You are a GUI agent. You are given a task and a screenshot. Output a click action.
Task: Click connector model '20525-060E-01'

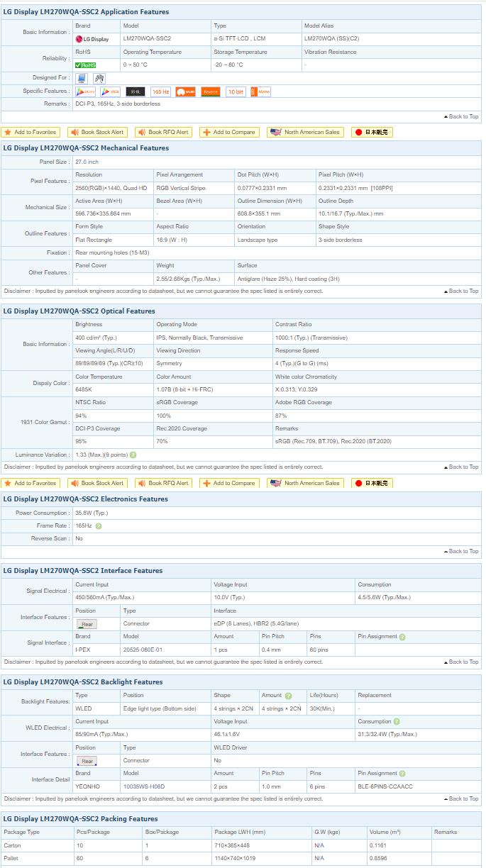(x=143, y=650)
